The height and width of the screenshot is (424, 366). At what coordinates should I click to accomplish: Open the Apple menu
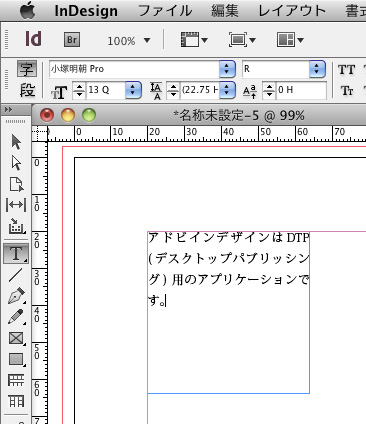point(27,10)
